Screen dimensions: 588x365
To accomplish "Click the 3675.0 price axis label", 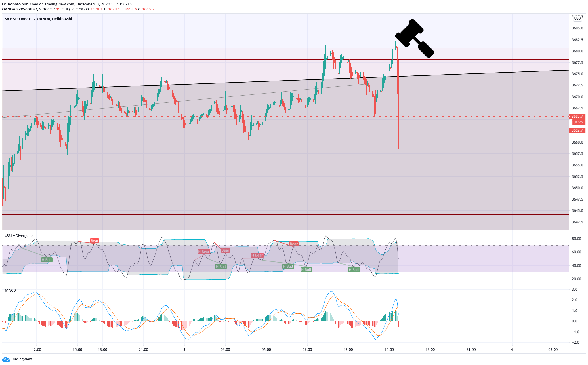I will coord(577,74).
